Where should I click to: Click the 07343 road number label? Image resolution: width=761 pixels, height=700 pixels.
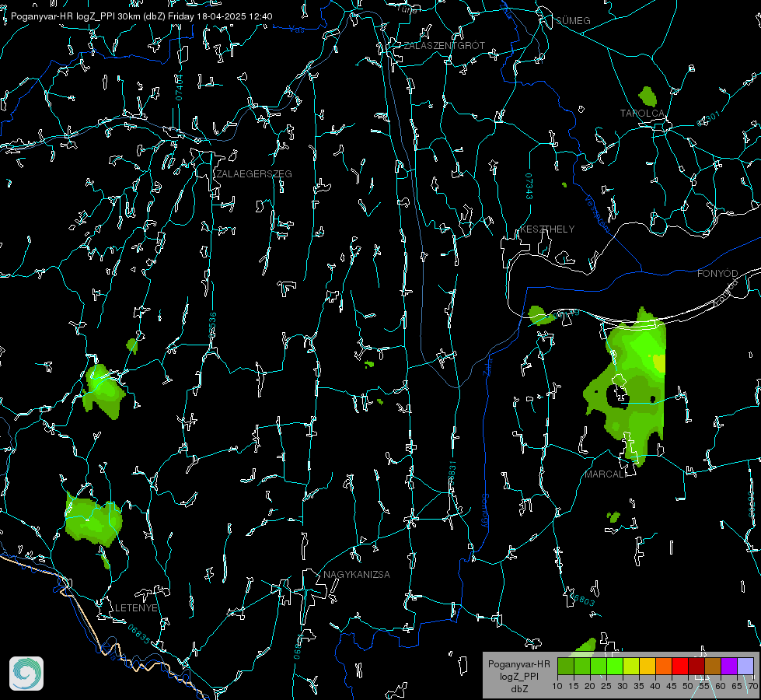(x=529, y=187)
